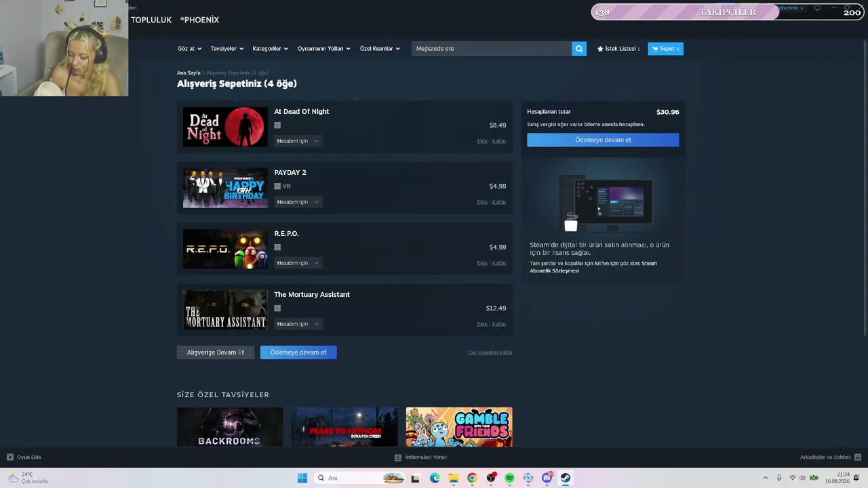This screenshot has height=488, width=868.
Task: Click Kaldır for The Mortuary Assistant
Action: click(499, 324)
